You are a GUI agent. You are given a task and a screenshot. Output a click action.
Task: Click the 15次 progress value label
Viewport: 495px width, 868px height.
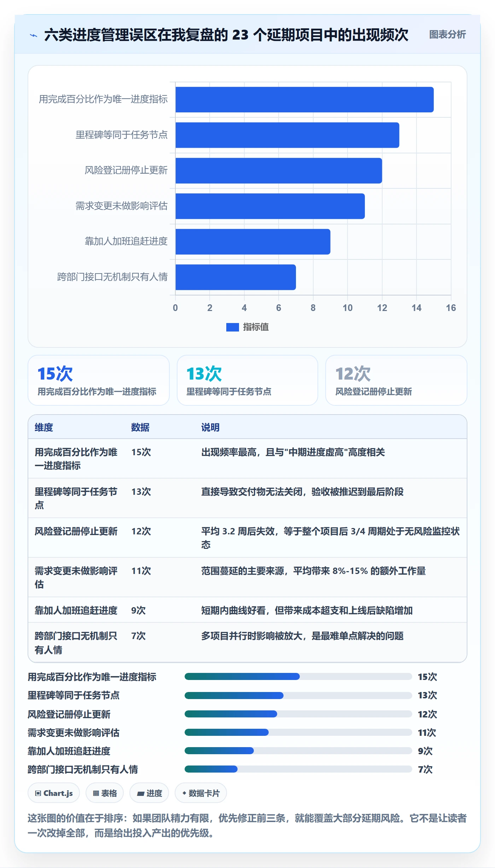coord(427,677)
